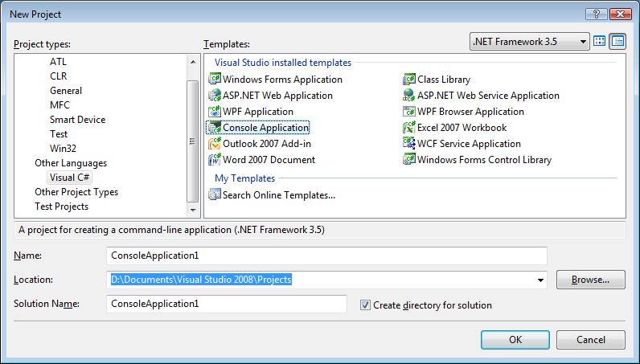640x364 pixels.
Task: Select Visual C# project type
Action: click(x=69, y=178)
